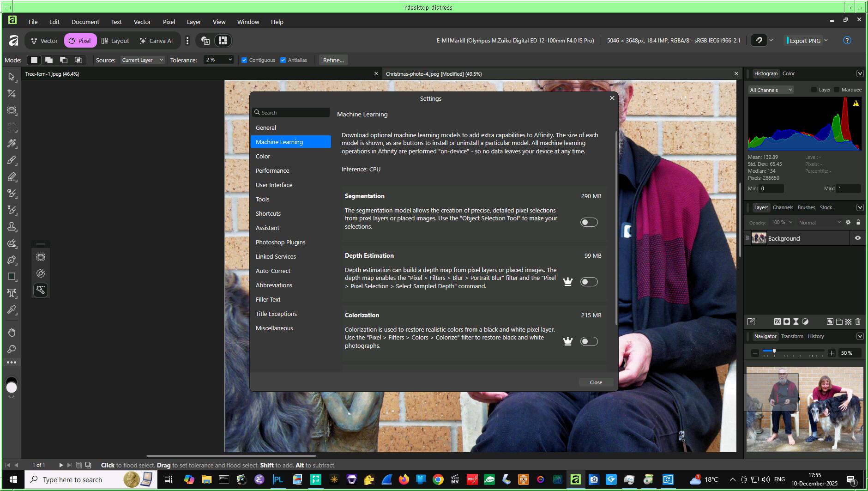Select the rectangular Marquee selection tool

click(x=12, y=127)
